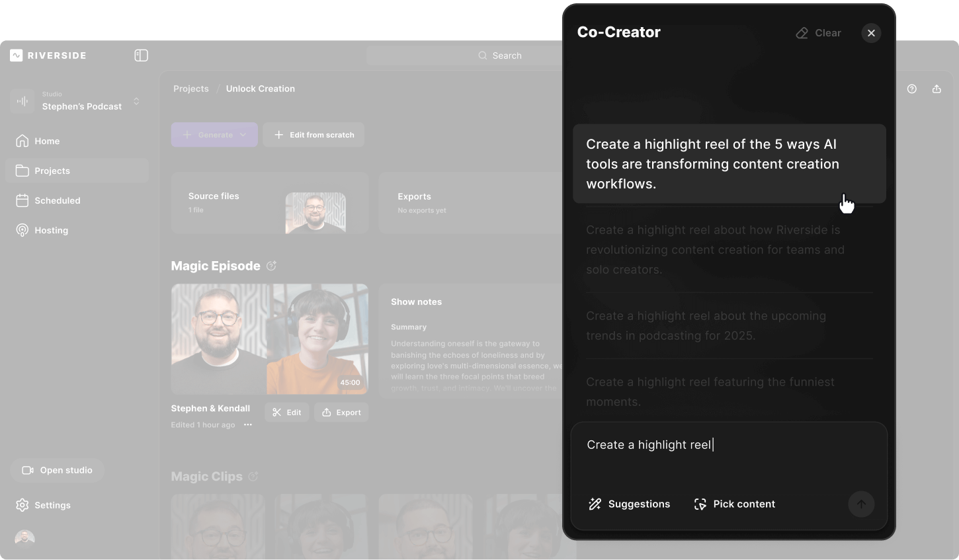Click the Export button under episode

(x=341, y=413)
